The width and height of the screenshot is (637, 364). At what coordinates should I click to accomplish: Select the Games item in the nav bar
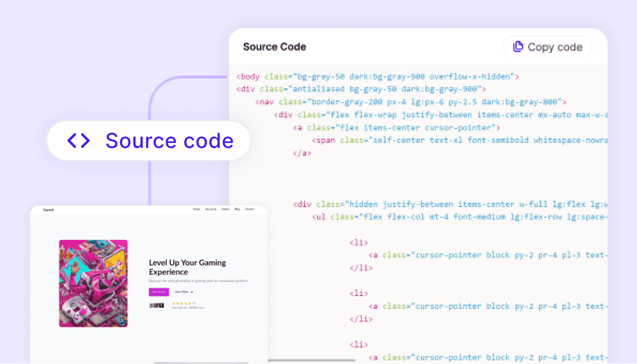click(x=226, y=209)
